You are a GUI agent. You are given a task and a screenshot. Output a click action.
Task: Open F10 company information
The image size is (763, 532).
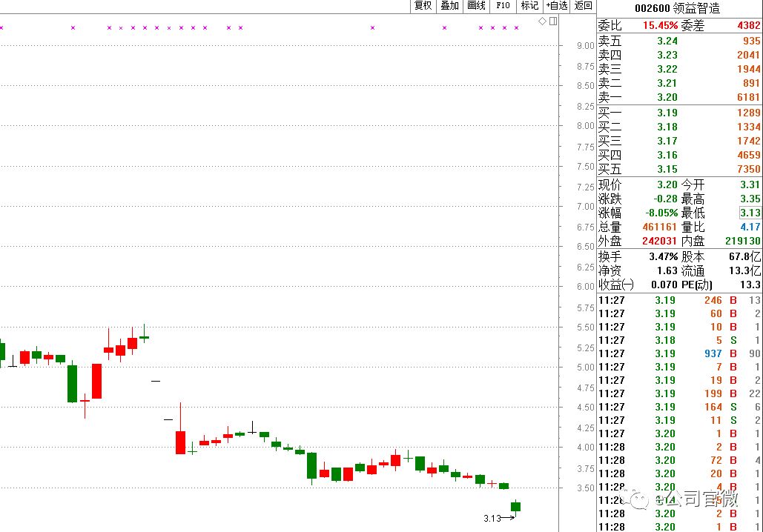point(503,6)
